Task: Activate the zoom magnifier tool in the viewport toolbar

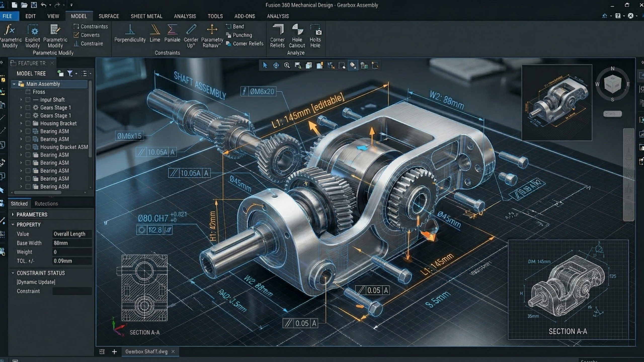Action: 287,65
